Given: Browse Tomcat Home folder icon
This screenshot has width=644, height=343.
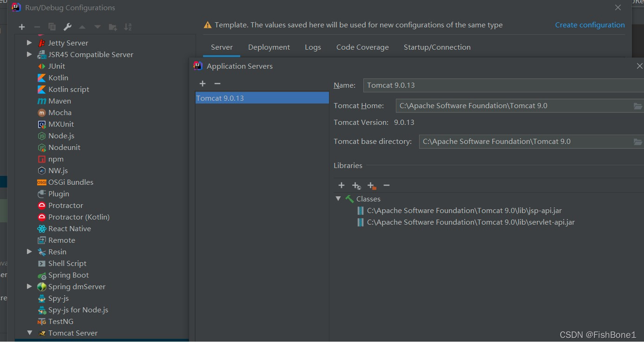Looking at the screenshot, I should 638,106.
